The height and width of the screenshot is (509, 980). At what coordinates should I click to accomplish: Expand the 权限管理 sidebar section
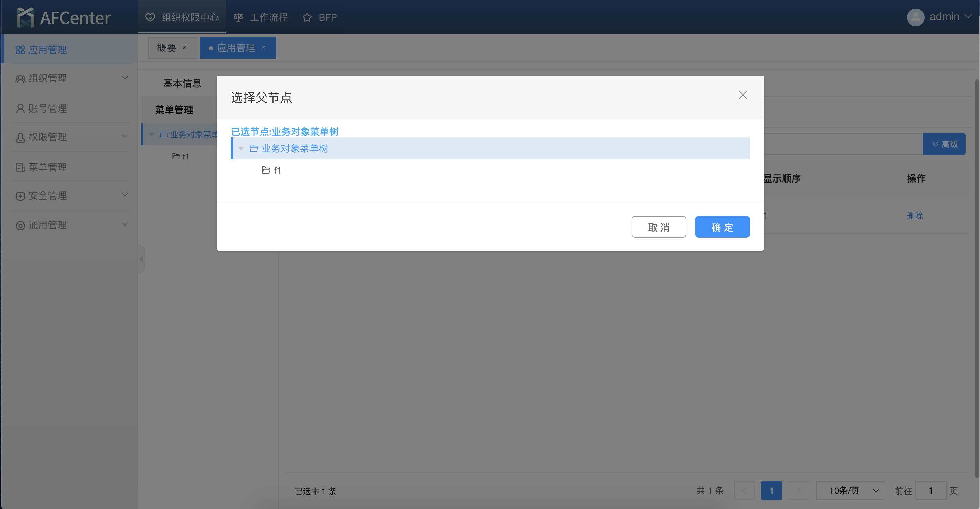pos(125,136)
